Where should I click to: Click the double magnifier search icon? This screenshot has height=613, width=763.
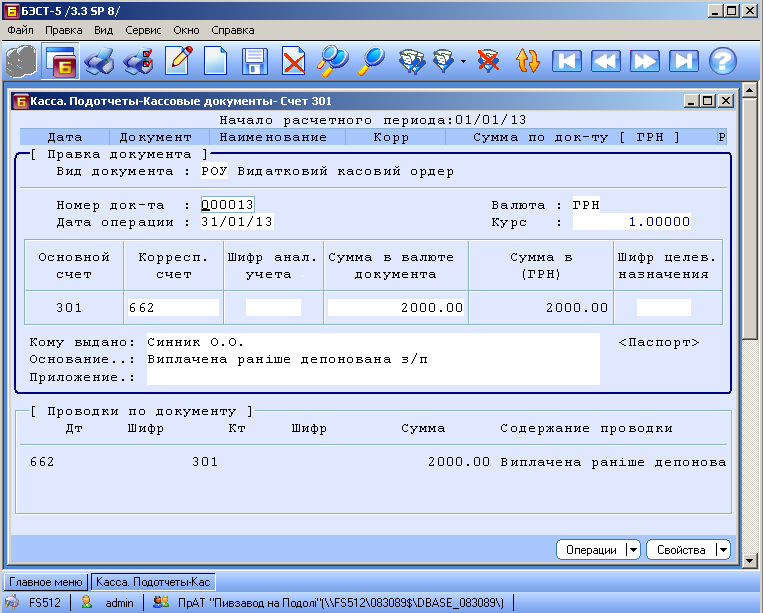coord(333,61)
